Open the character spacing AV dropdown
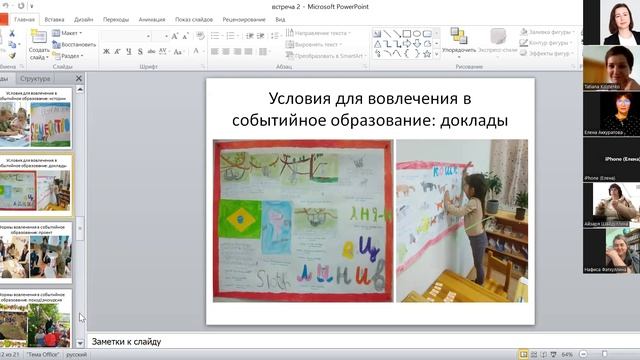This screenshot has width=640, height=360. click(x=163, y=51)
